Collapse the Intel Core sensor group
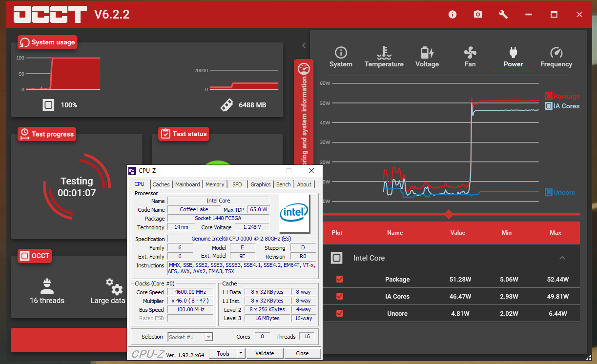This screenshot has height=364, width=597. (562, 258)
